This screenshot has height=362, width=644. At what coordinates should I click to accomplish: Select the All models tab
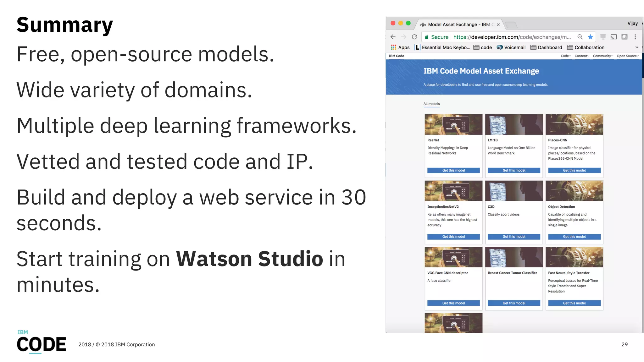[x=431, y=104]
